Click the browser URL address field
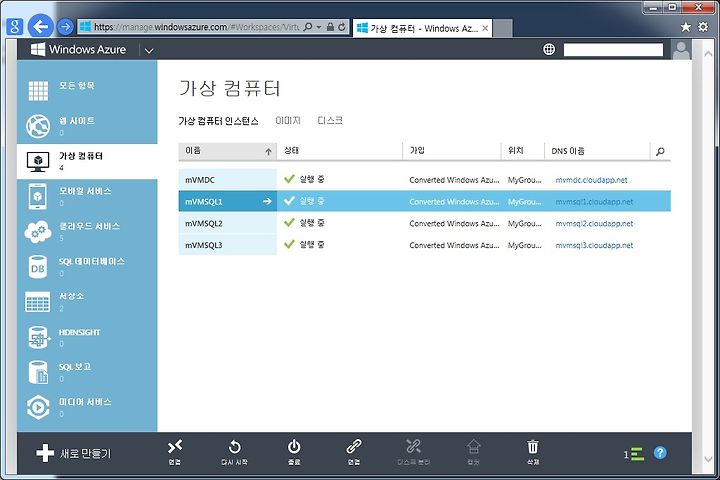The height and width of the screenshot is (480, 720). tap(196, 27)
